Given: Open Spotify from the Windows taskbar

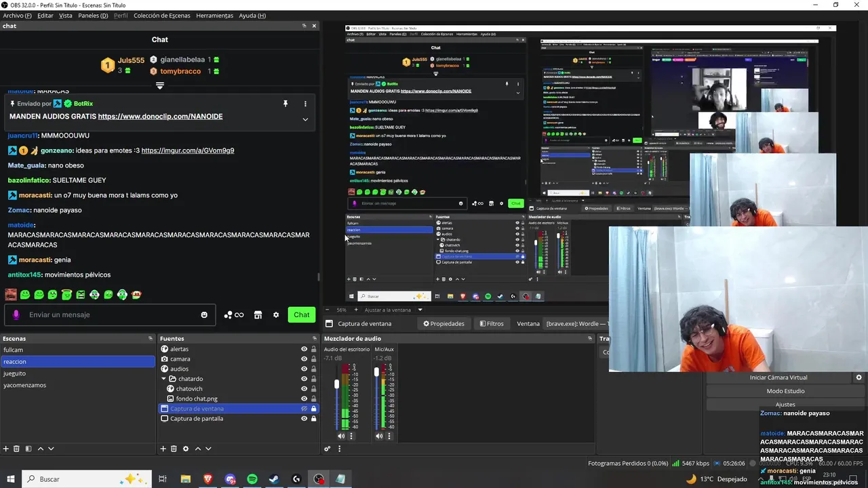Looking at the screenshot, I should (x=252, y=479).
